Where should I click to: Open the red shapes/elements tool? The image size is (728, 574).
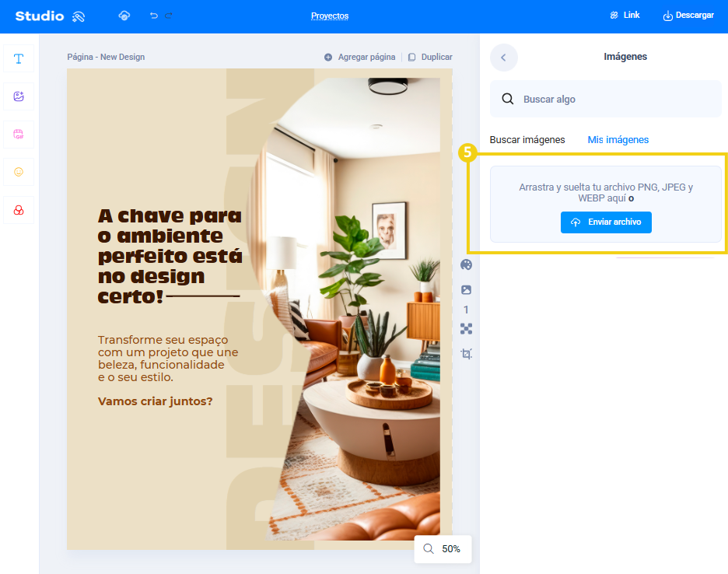tap(19, 210)
